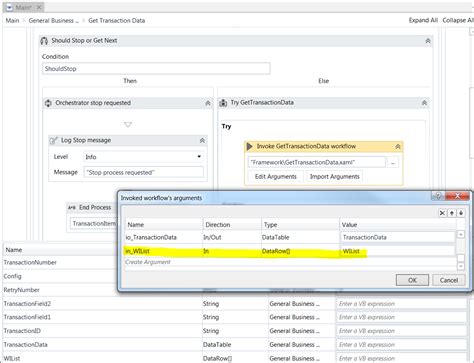Click Collapse All
The height and width of the screenshot is (363, 474).
[x=458, y=20]
